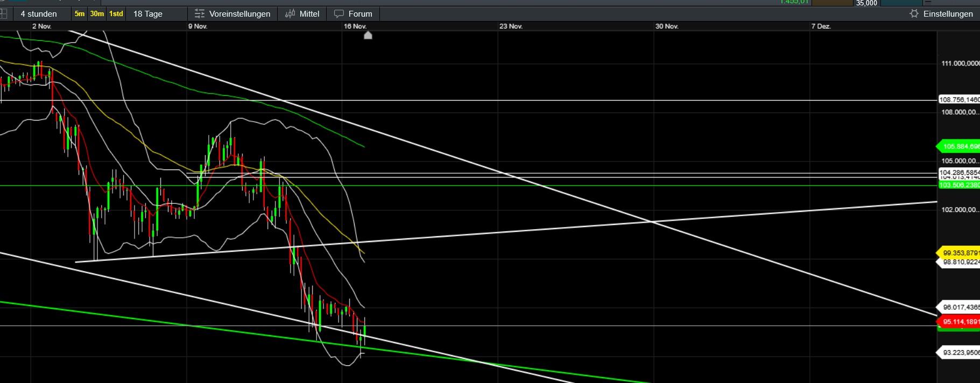The image size is (980, 383).
Task: Open the Voreinstellungen menu
Action: click(239, 14)
